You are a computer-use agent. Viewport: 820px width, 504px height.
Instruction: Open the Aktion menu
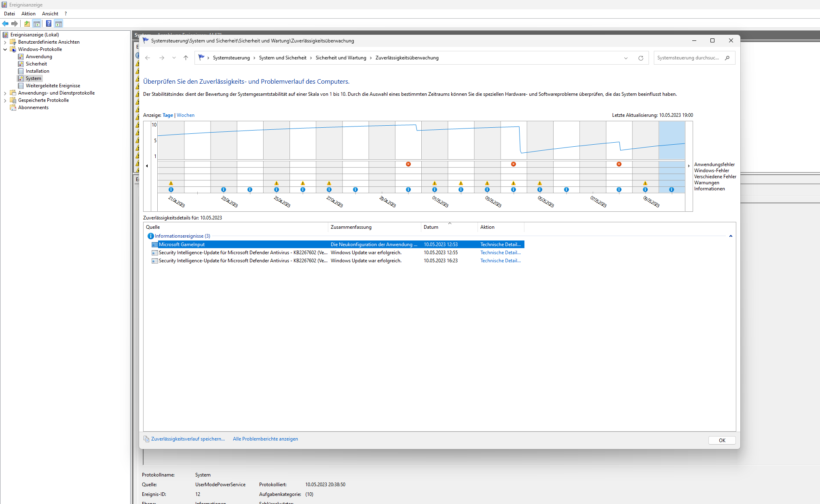pyautogui.click(x=28, y=14)
